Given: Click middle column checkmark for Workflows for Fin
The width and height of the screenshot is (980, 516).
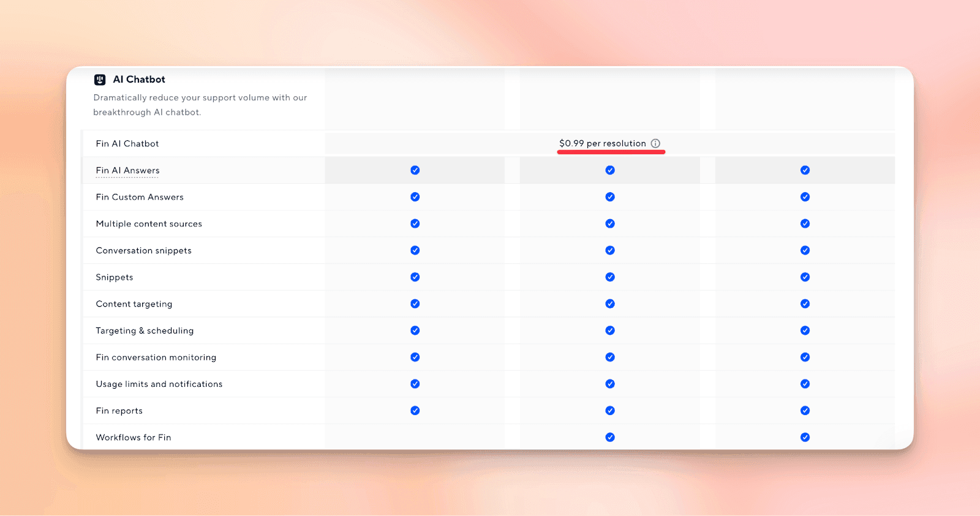Looking at the screenshot, I should [610, 438].
